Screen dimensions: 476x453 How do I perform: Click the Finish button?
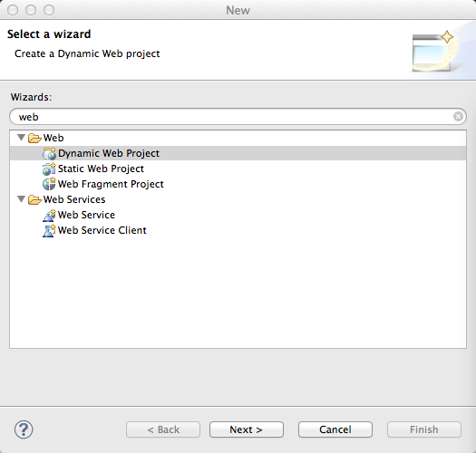[424, 429]
